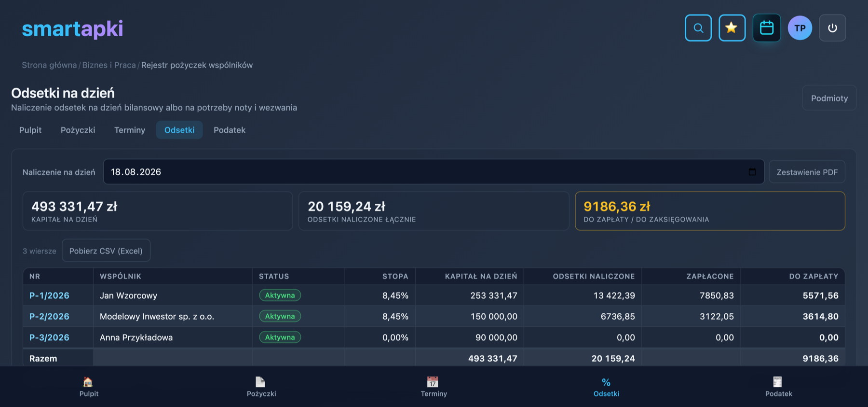Select the Odsetki tab

pos(179,130)
